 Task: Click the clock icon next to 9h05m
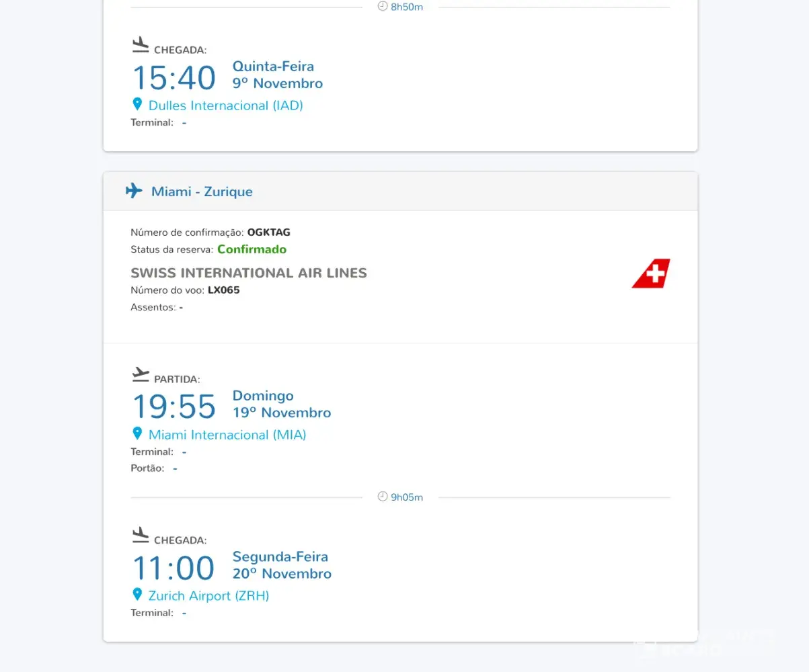tap(383, 497)
